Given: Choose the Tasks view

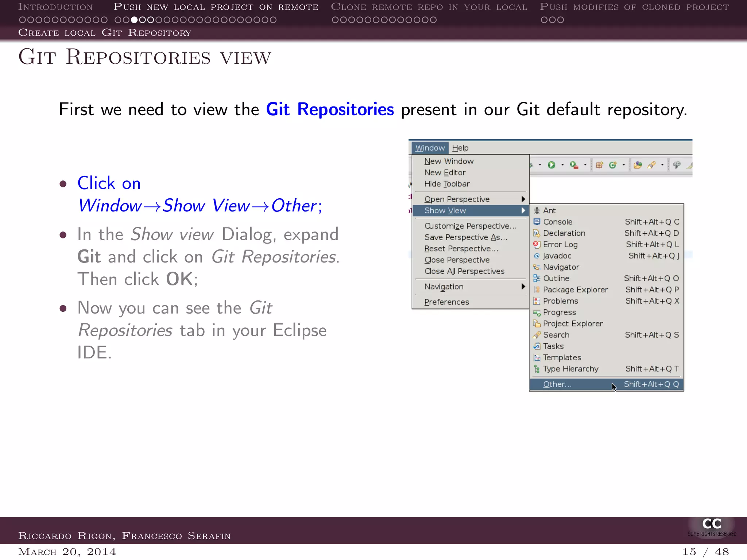Looking at the screenshot, I should 606,346.
